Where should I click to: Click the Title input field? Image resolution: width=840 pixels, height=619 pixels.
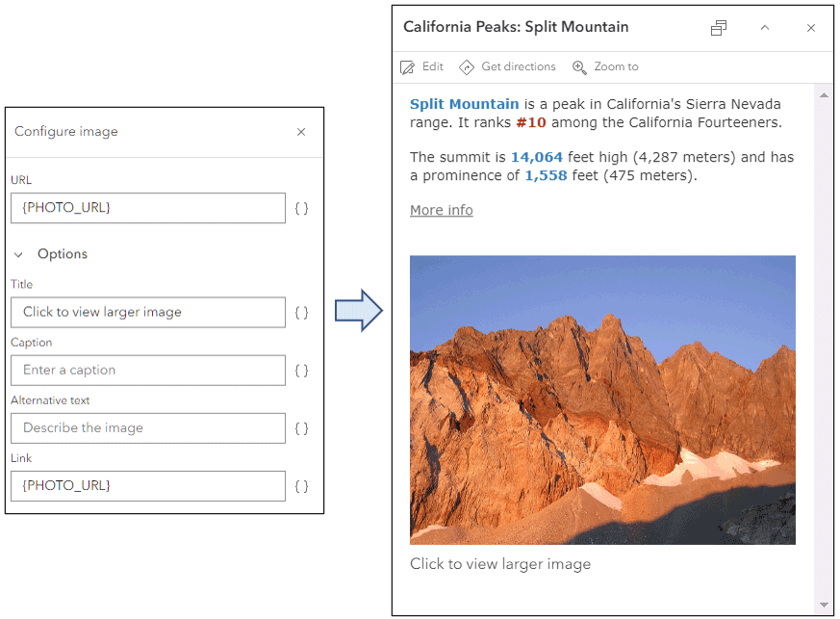(x=148, y=312)
